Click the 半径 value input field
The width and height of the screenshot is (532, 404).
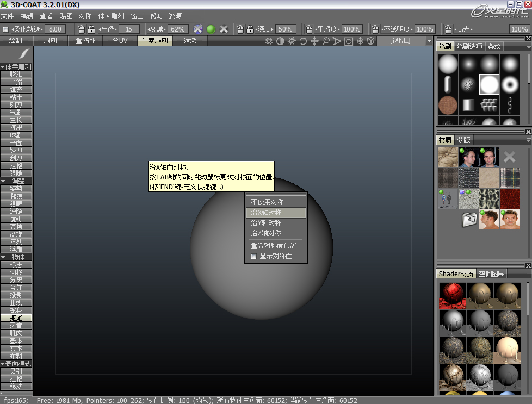pyautogui.click(x=129, y=29)
